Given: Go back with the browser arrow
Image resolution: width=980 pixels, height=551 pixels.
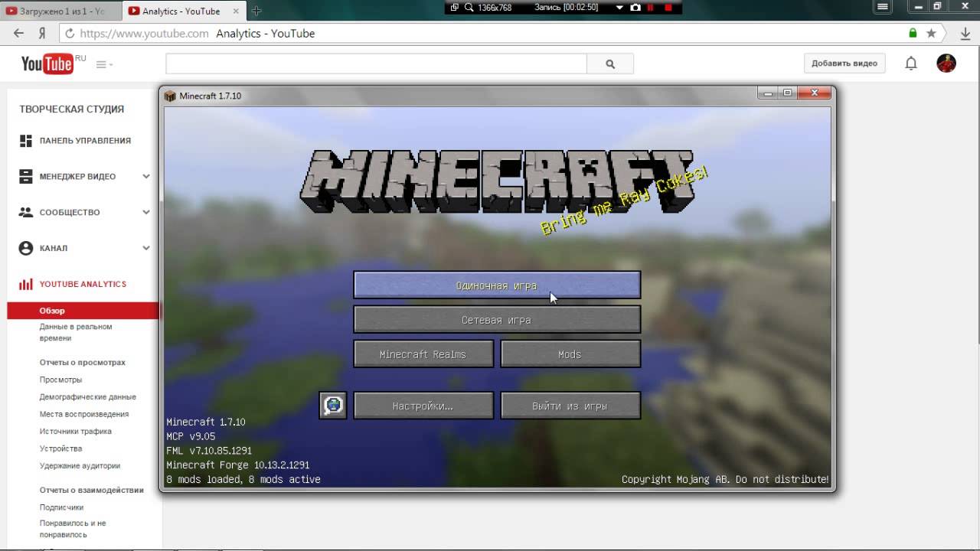Looking at the screenshot, I should (x=18, y=34).
